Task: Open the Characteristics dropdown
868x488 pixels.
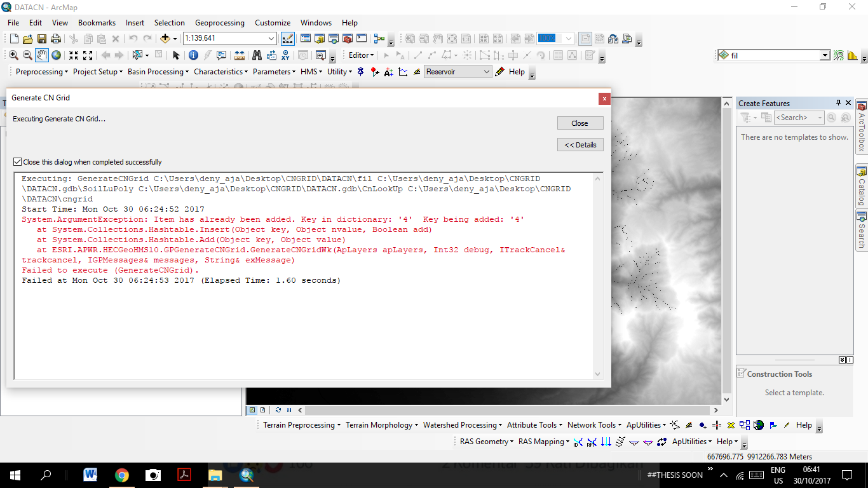Action: tap(221, 72)
